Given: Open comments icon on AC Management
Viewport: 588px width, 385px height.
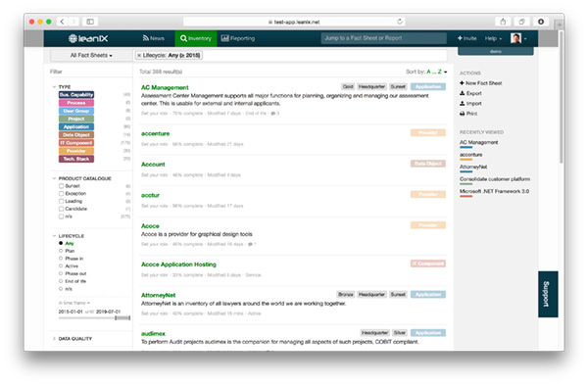Looking at the screenshot, I should 274,114.
